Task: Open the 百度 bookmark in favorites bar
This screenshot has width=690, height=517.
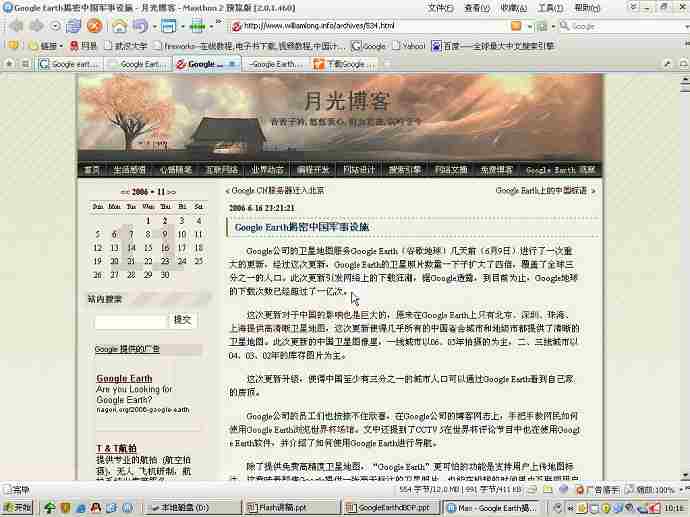Action: coord(492,45)
